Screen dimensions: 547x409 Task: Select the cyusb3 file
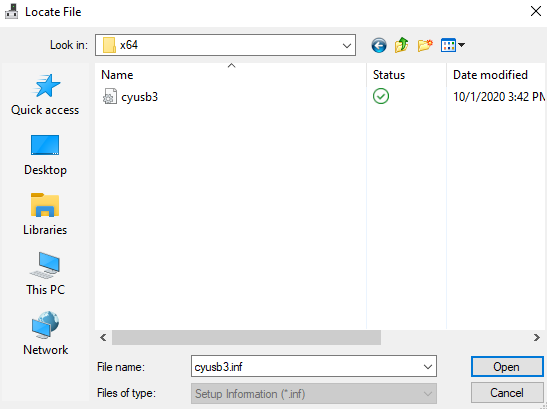click(x=140, y=97)
